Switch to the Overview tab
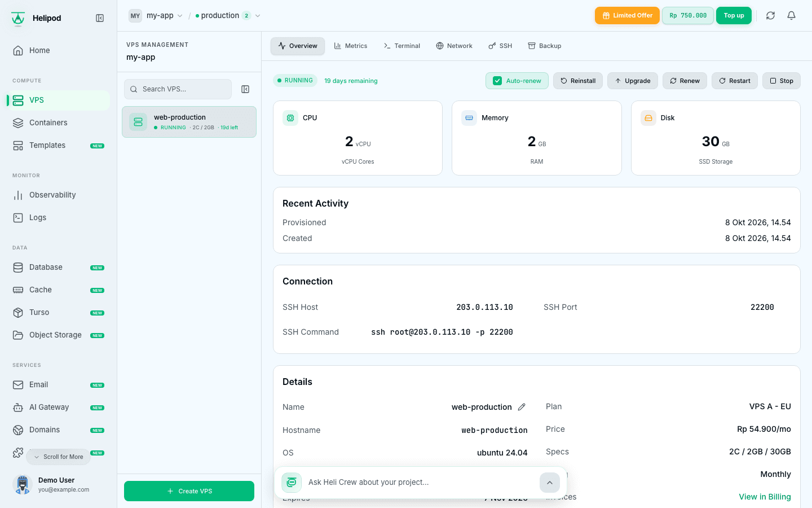Screen dimensions: 812x508 (298, 46)
